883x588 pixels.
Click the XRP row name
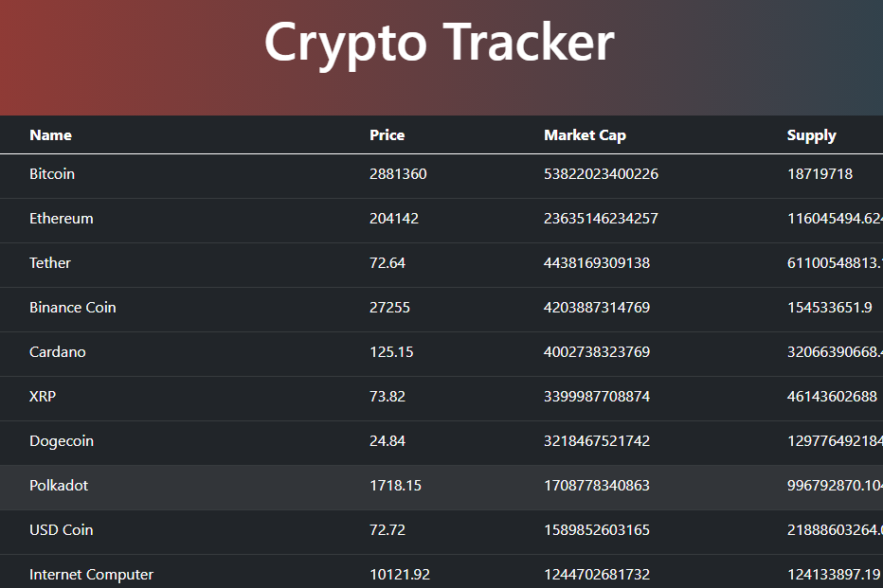43,396
